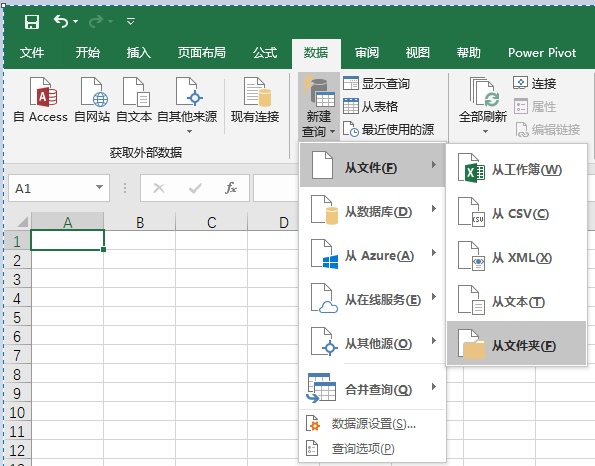The image size is (595, 466).
Task: Click 显示查询 show queries
Action: [x=376, y=83]
